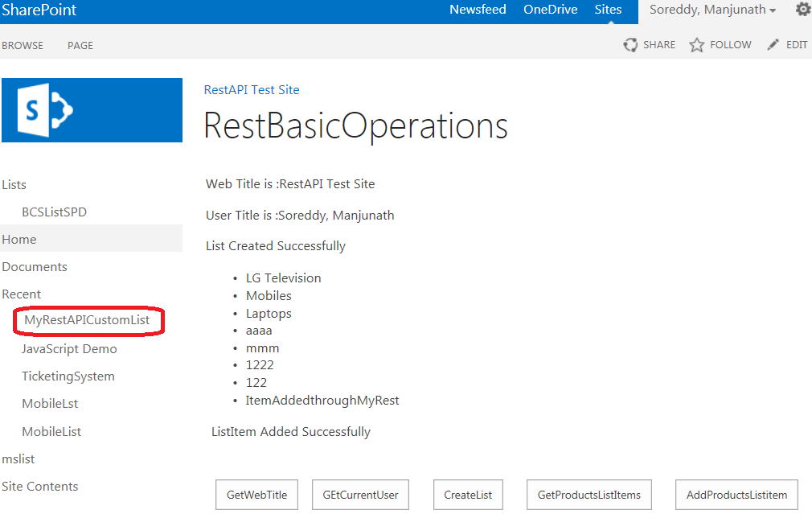The width and height of the screenshot is (812, 514).
Task: Click the CreateList button
Action: pyautogui.click(x=468, y=494)
